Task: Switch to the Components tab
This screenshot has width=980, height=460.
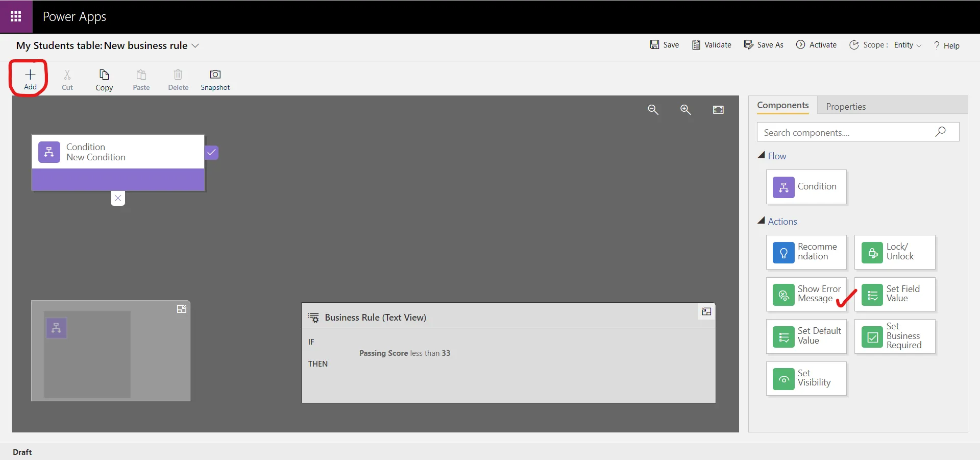Action: pyautogui.click(x=782, y=105)
